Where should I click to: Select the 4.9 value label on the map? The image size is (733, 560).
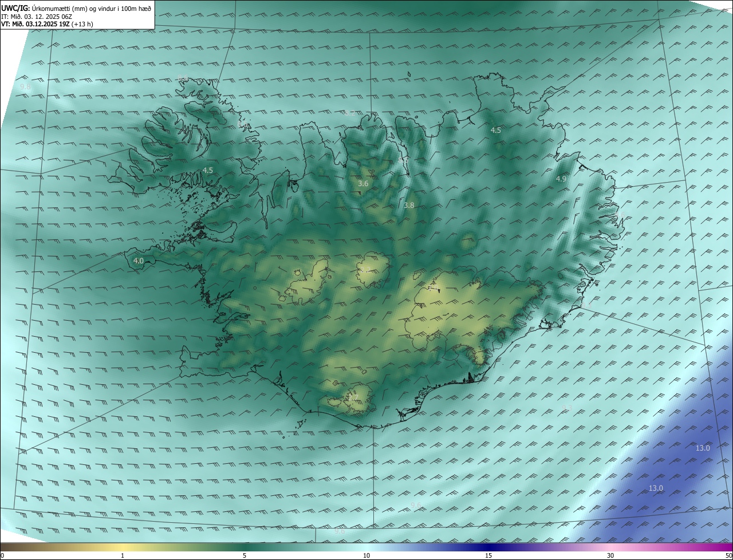(561, 179)
